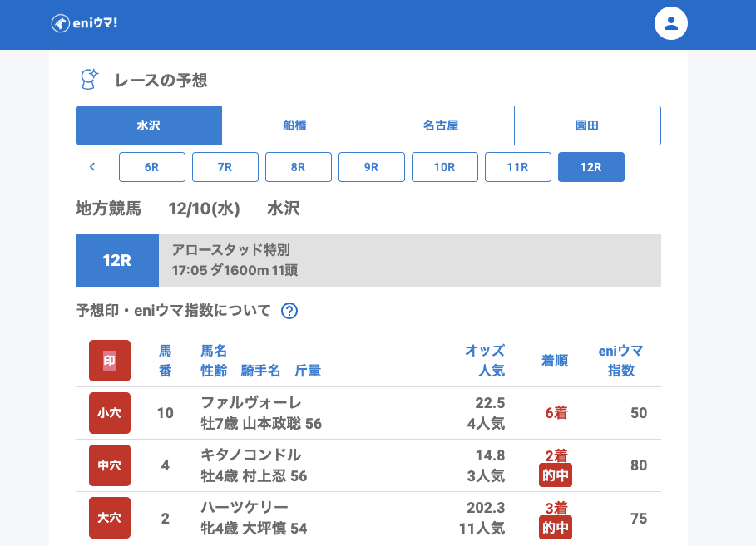Image resolution: width=756 pixels, height=546 pixels.
Task: Click the red 印 header badge
Action: 110,361
